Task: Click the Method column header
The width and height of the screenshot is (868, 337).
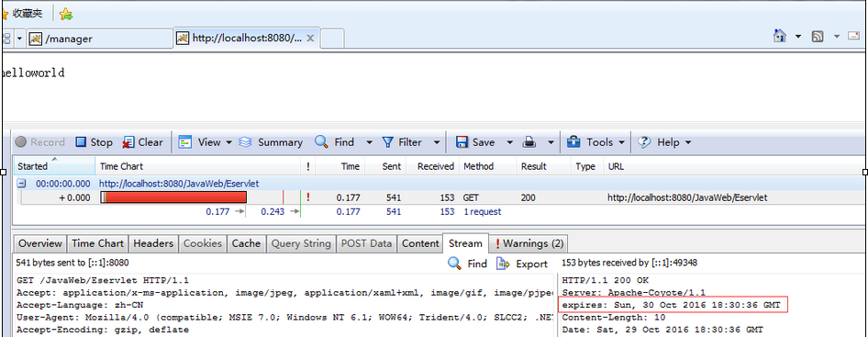Action: 487,166
